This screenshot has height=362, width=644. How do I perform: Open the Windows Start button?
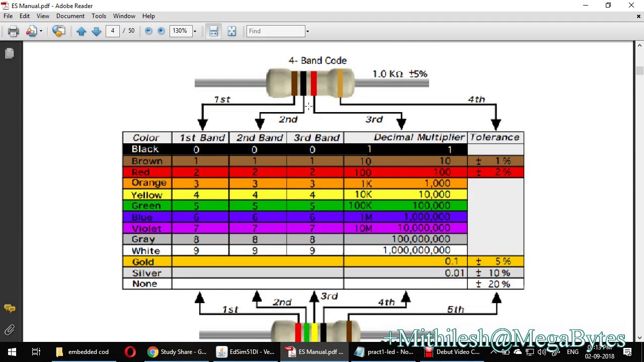click(12, 352)
